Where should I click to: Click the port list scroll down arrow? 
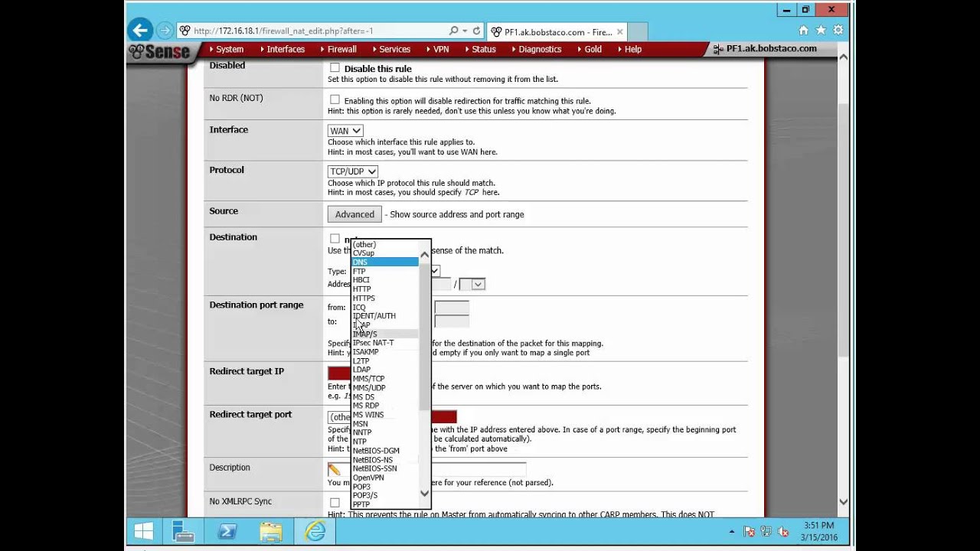point(425,494)
